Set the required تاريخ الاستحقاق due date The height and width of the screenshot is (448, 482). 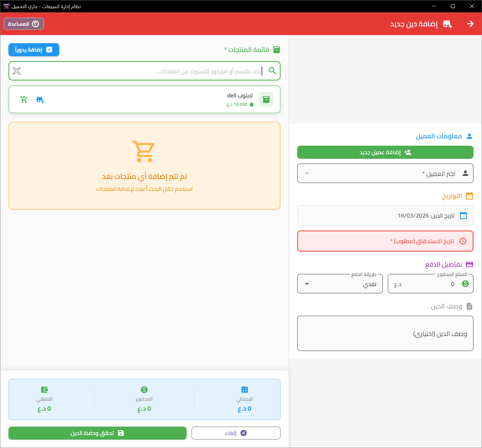385,241
